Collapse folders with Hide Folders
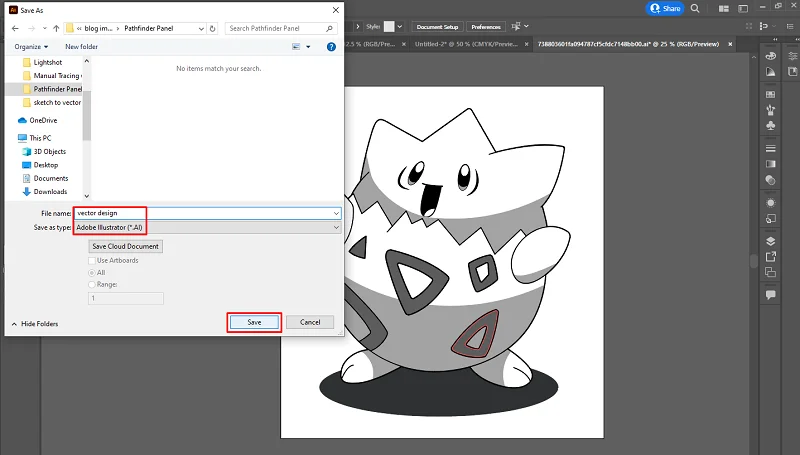This screenshot has width=800, height=455. tap(35, 324)
